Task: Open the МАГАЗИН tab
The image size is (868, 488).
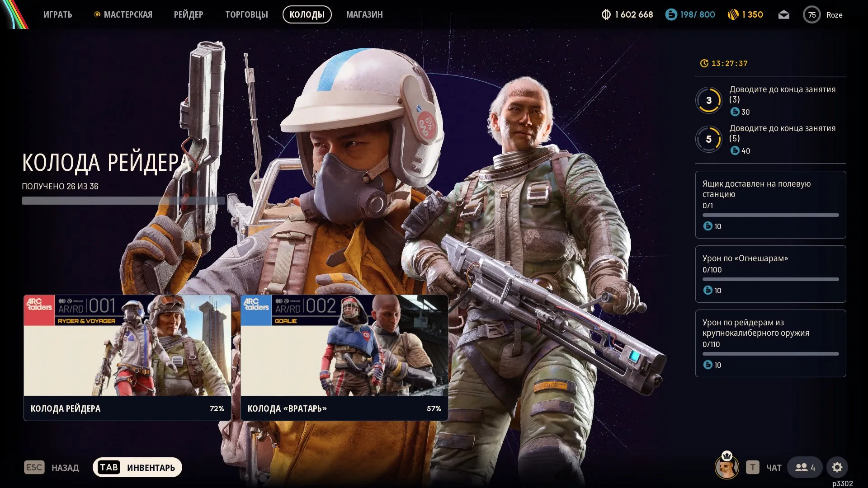Action: click(364, 15)
